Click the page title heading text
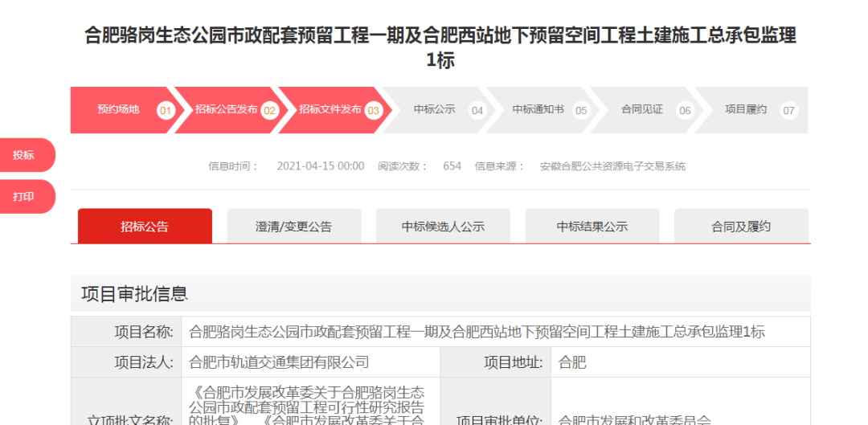Image resolution: width=868 pixels, height=425 pixels. click(440, 47)
